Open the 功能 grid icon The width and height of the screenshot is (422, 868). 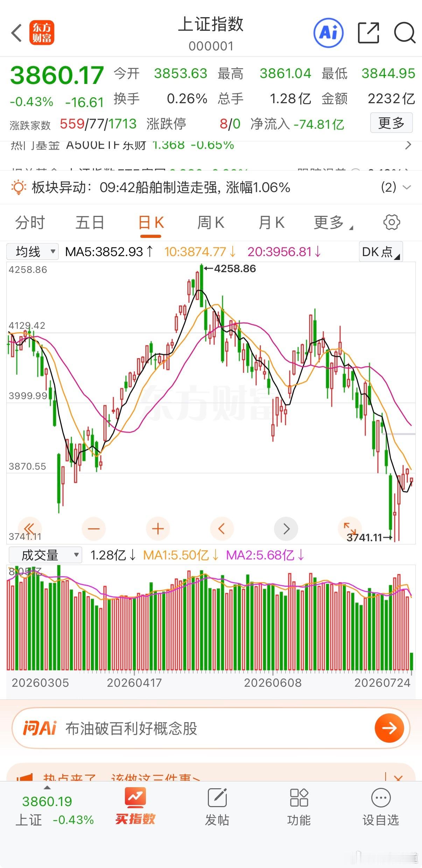299,797
